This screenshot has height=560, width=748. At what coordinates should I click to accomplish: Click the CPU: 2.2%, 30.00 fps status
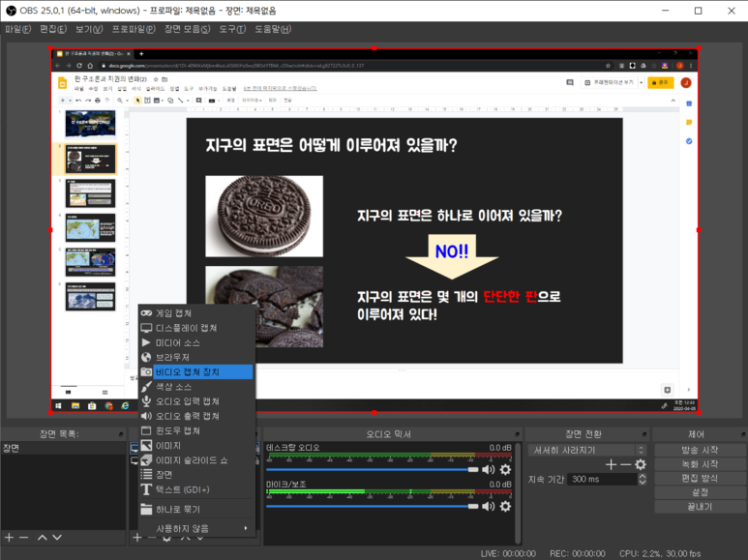click(660, 554)
